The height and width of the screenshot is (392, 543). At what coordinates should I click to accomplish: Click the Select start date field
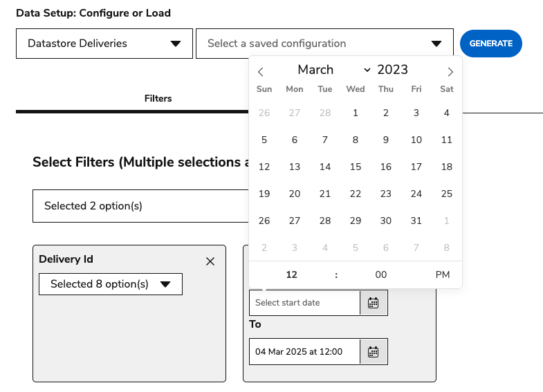tap(304, 303)
